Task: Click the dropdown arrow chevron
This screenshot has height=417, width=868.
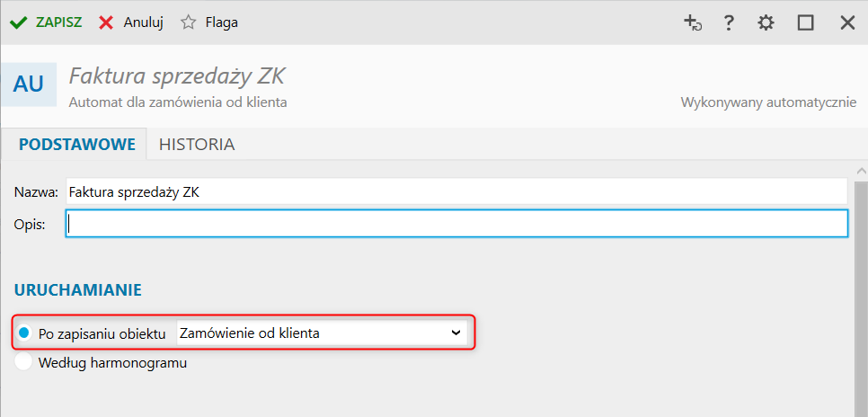Action: point(456,333)
